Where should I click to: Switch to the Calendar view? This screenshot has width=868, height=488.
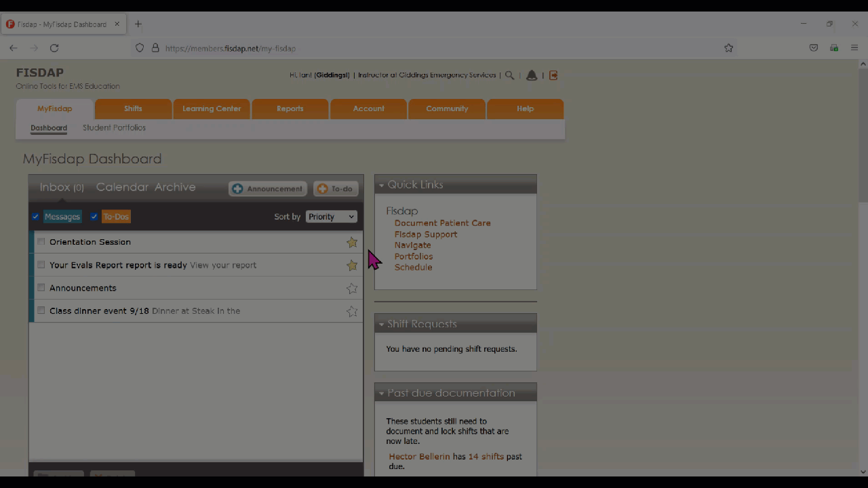click(122, 187)
